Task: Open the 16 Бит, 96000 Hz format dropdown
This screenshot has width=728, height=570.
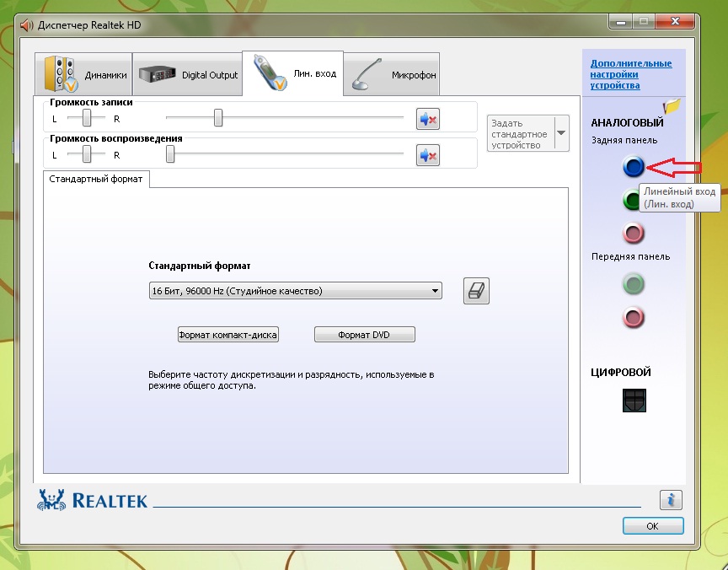Action: (295, 291)
